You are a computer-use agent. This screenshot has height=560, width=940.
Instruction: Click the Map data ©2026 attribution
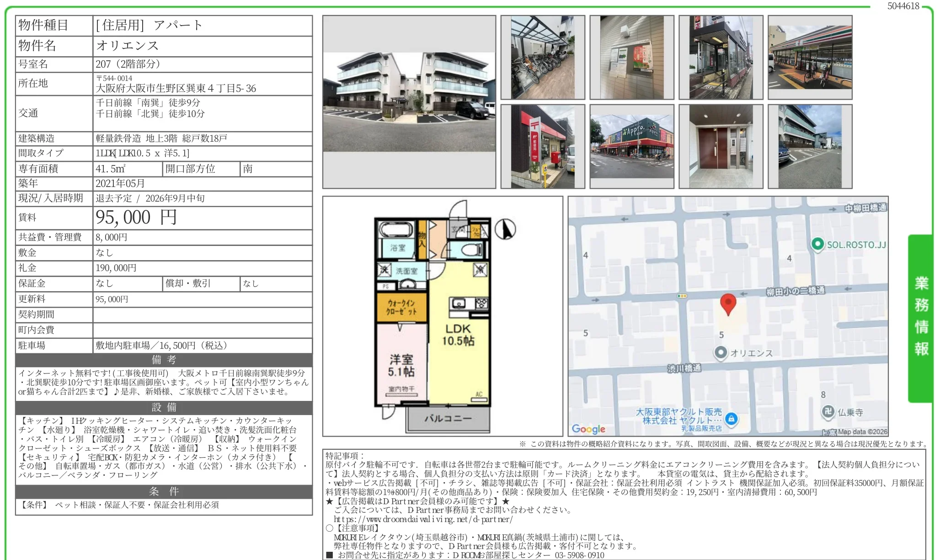[x=862, y=432]
